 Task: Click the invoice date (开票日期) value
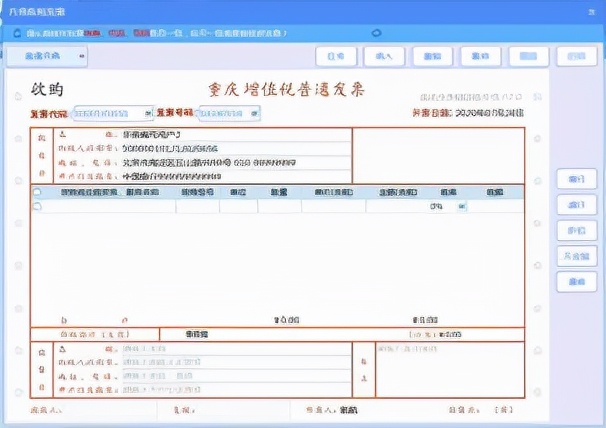click(489, 113)
